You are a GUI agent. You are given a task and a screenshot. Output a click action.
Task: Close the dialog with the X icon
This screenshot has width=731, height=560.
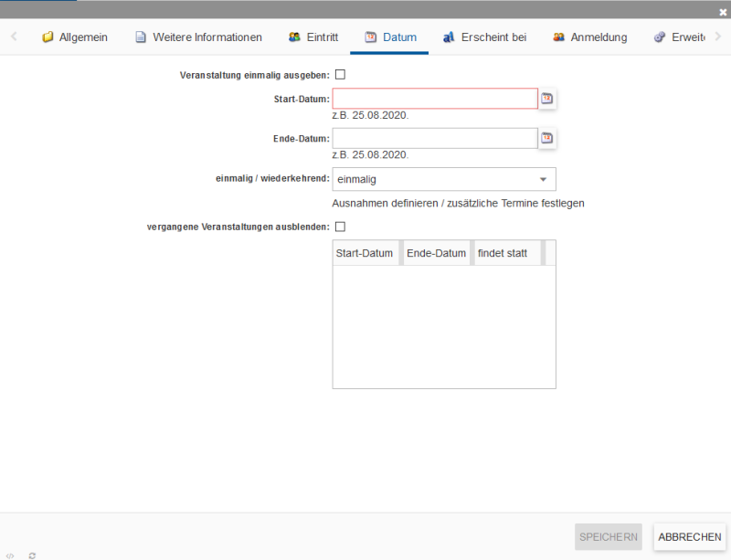click(723, 12)
